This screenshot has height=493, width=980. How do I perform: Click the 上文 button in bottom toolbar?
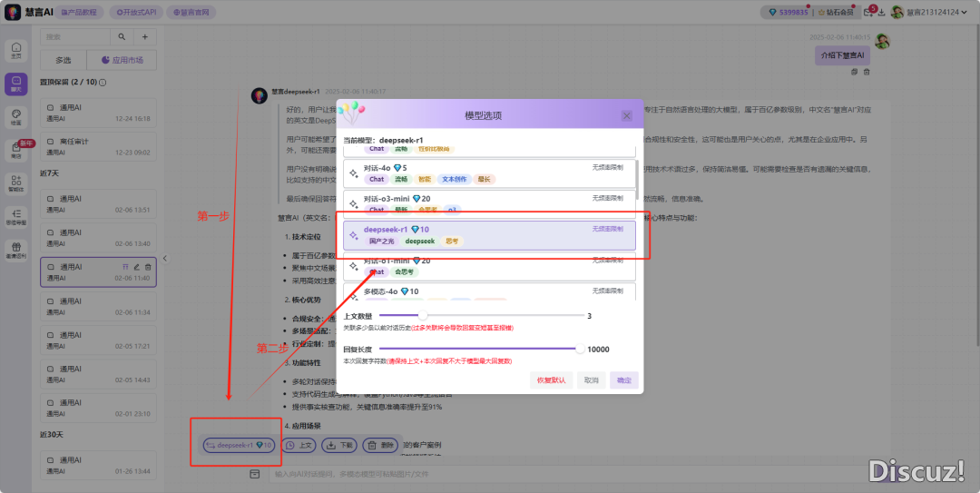(x=299, y=446)
